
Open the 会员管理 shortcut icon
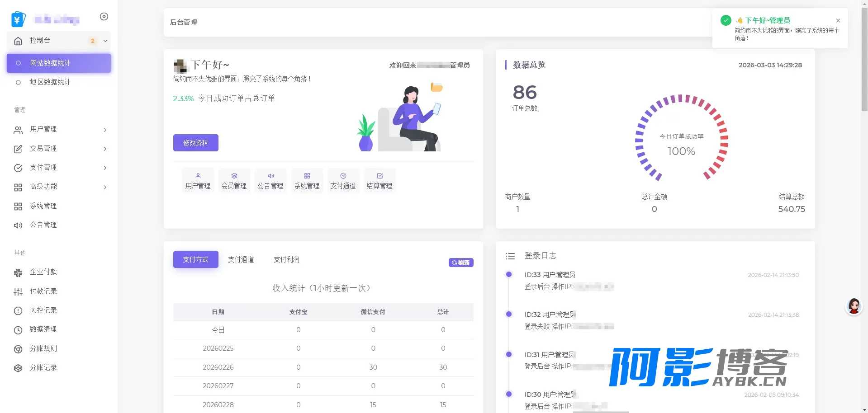coord(234,176)
